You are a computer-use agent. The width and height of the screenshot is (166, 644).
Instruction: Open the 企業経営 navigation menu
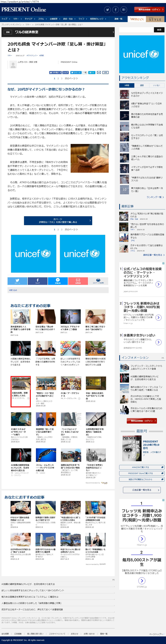pyautogui.click(x=55, y=19)
